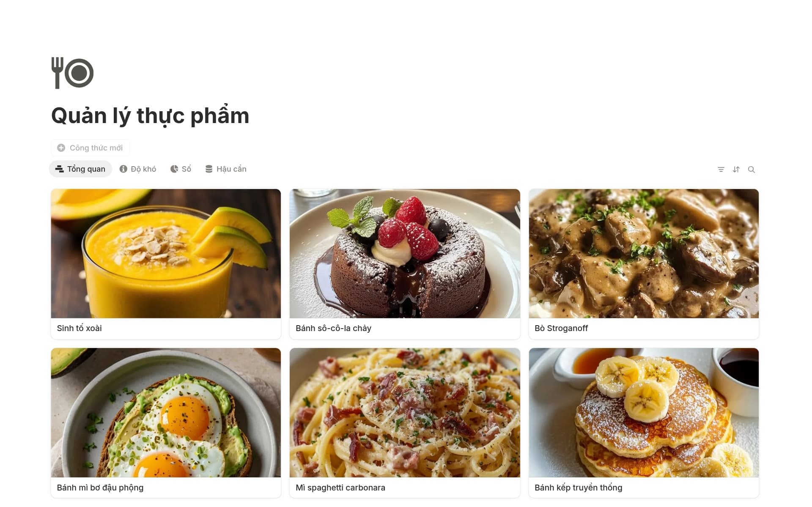Select the Bánh mì bơ đậu phộng card
812x507 pixels.
tap(166, 423)
